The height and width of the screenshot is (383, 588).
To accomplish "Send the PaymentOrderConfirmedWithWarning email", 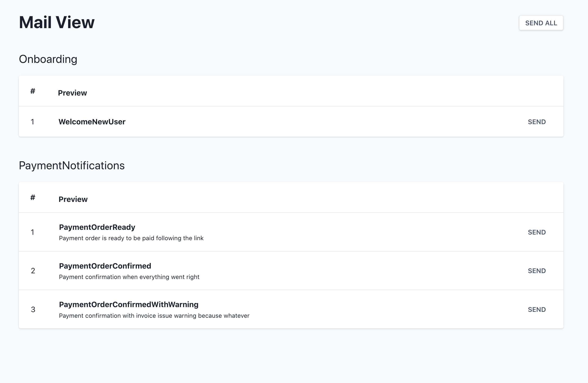I will [537, 309].
